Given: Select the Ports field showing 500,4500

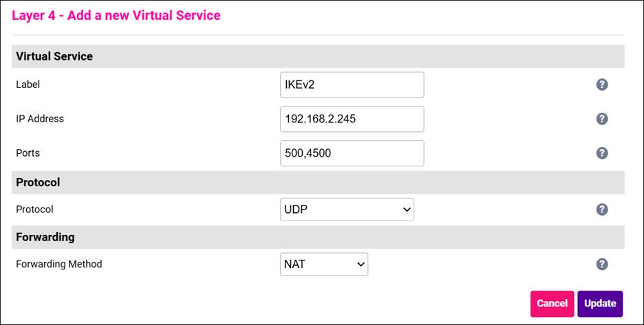Looking at the screenshot, I should coord(352,153).
